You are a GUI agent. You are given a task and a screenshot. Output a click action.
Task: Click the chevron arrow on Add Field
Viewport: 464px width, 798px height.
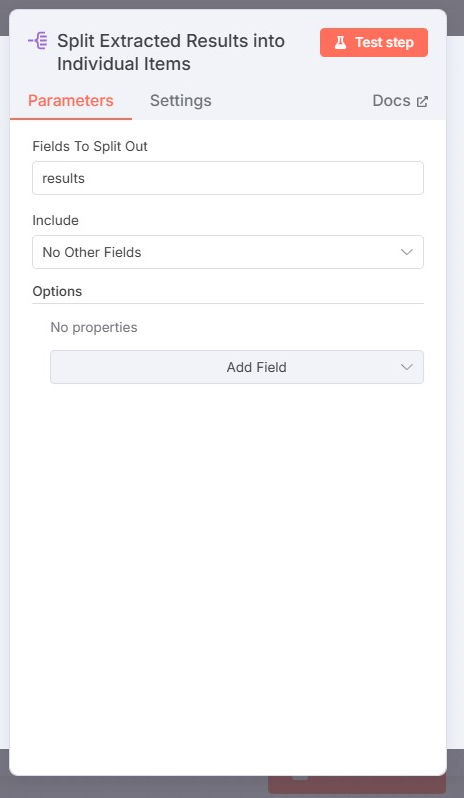(407, 367)
